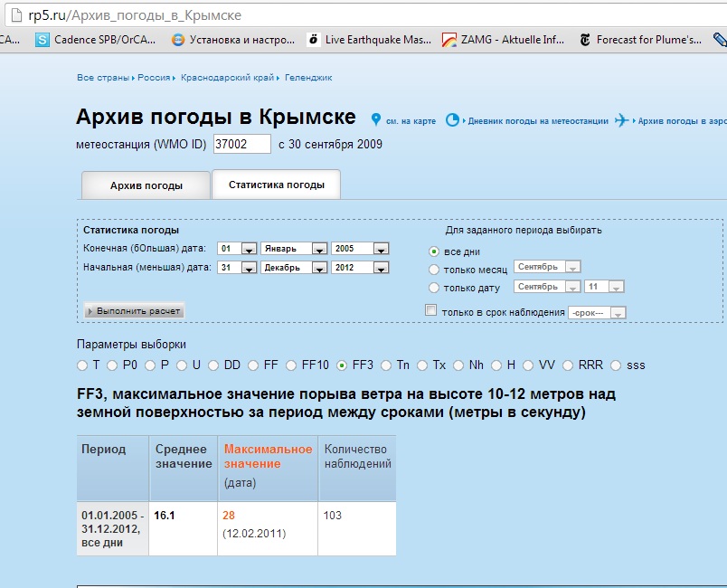Follow the 'Краснодарский край' breadcrumb link

click(x=229, y=78)
